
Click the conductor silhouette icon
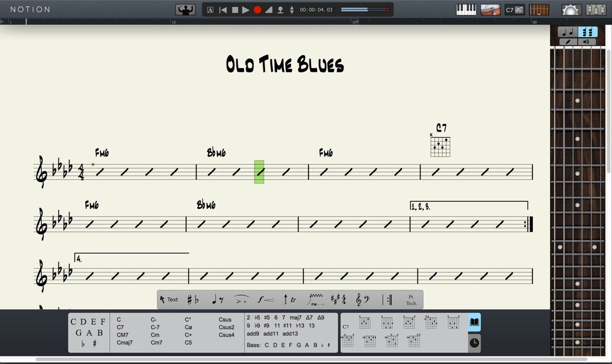pyautogui.click(x=185, y=10)
